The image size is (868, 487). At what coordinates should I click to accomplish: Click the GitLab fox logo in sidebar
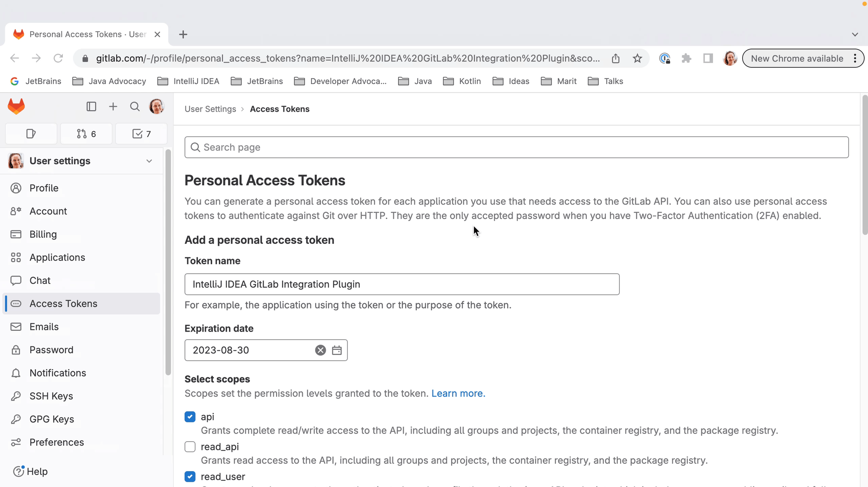tap(16, 107)
